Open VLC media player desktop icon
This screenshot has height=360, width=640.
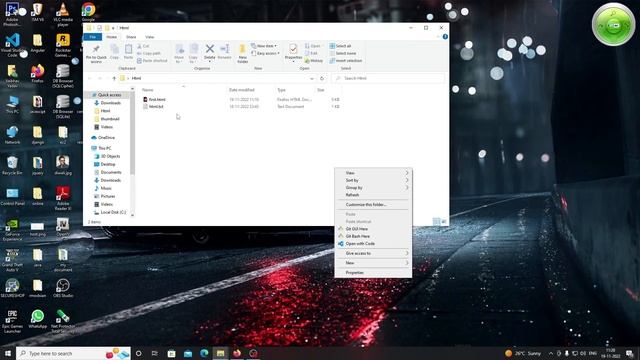coord(62,13)
